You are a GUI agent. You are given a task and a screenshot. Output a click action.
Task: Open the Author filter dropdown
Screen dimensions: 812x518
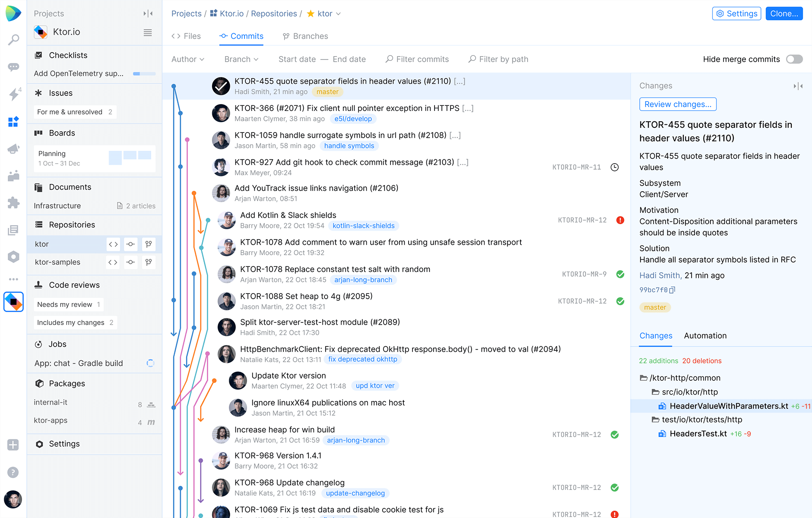(187, 59)
